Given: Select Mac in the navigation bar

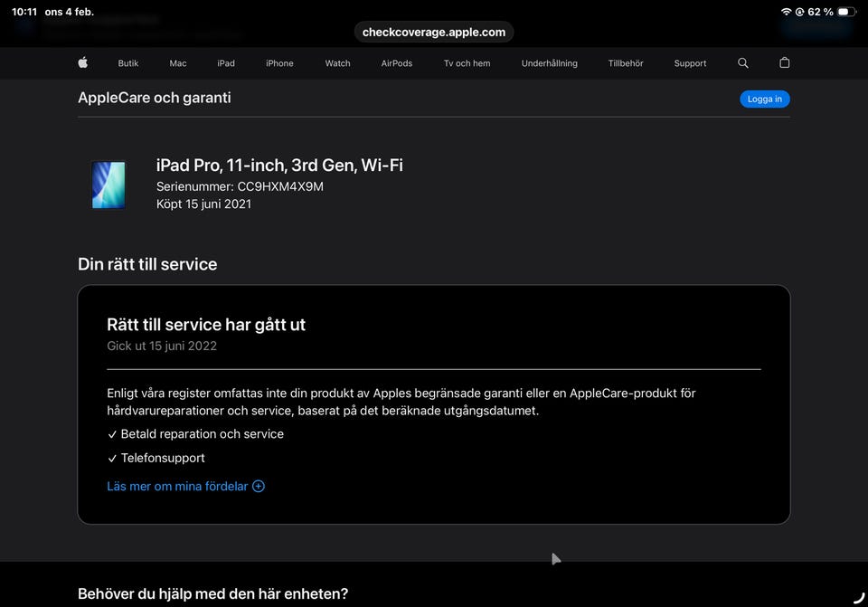Looking at the screenshot, I should coord(178,63).
